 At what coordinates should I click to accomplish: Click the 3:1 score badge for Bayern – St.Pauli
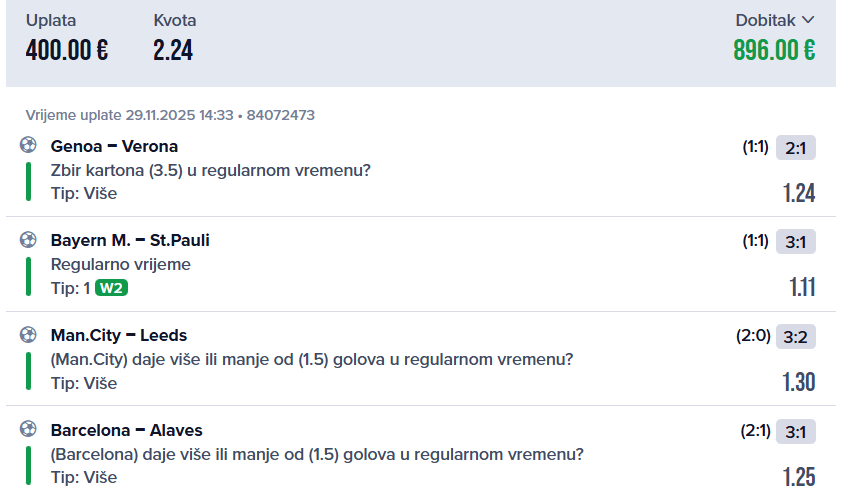(x=796, y=242)
